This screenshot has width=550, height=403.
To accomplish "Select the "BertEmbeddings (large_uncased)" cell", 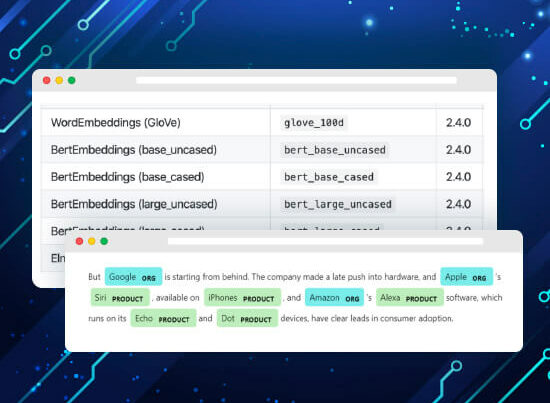I will (155, 204).
